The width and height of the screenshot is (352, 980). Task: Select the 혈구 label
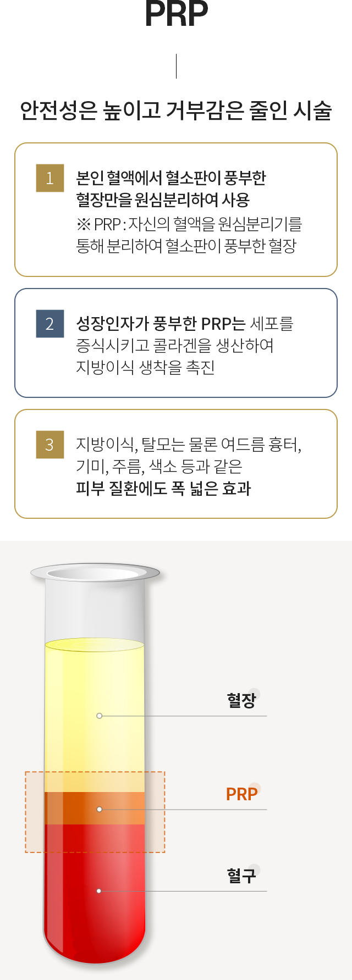[241, 875]
